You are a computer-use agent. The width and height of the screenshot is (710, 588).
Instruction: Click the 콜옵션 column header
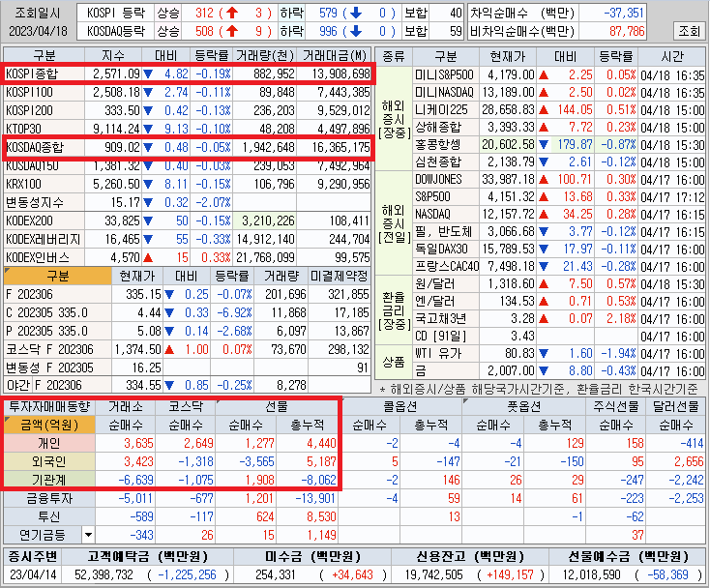click(x=399, y=406)
